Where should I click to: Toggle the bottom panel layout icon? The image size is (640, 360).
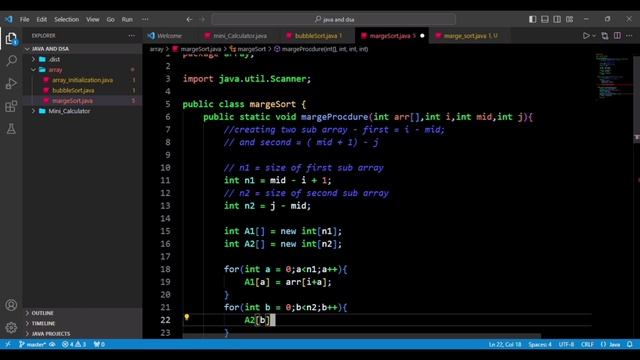click(x=544, y=19)
